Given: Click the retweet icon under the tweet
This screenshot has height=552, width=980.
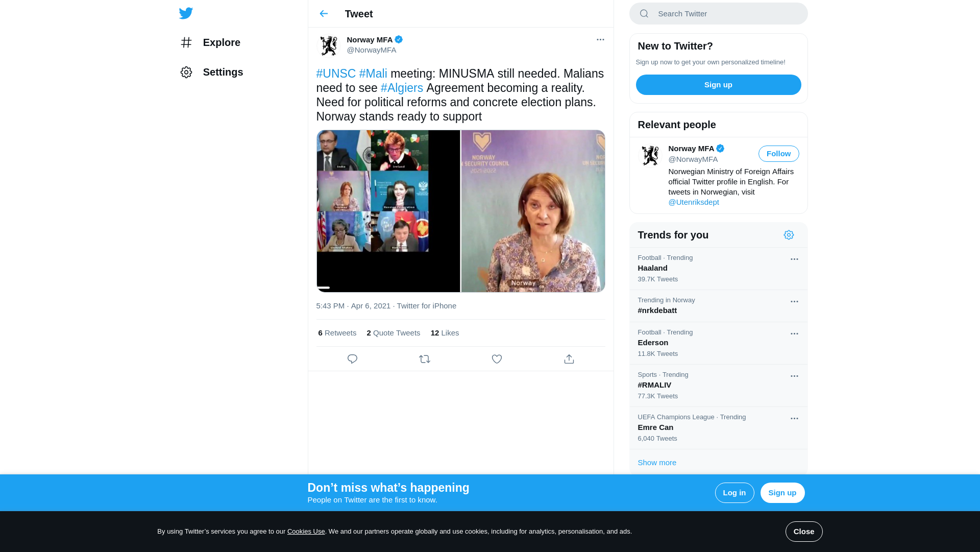Looking at the screenshot, I should 425,359.
